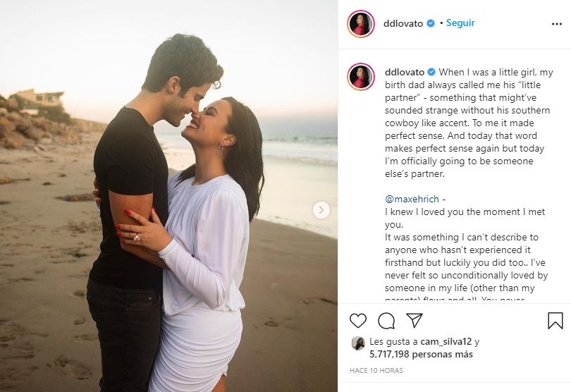This screenshot has width=571, height=392.
Task: Share the post via paper plane icon
Action: [x=415, y=320]
